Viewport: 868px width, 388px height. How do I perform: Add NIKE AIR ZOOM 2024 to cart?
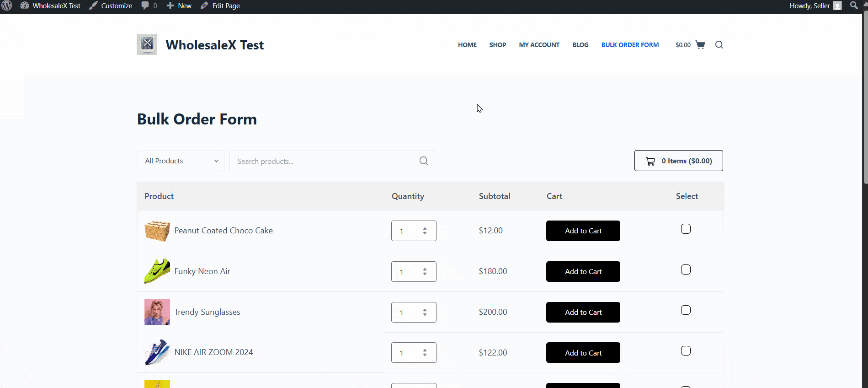583,353
